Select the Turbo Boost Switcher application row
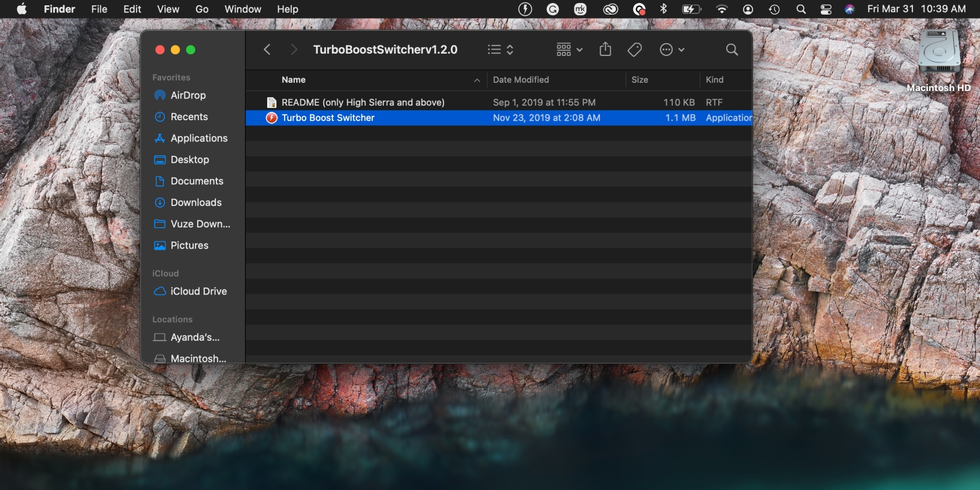980x490 pixels. click(499, 118)
